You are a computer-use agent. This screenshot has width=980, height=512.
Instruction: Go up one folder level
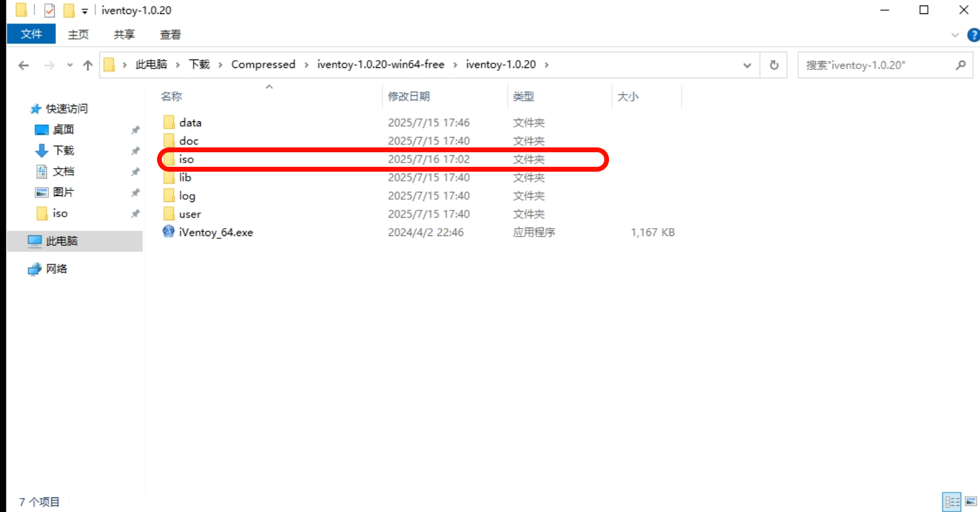click(88, 65)
